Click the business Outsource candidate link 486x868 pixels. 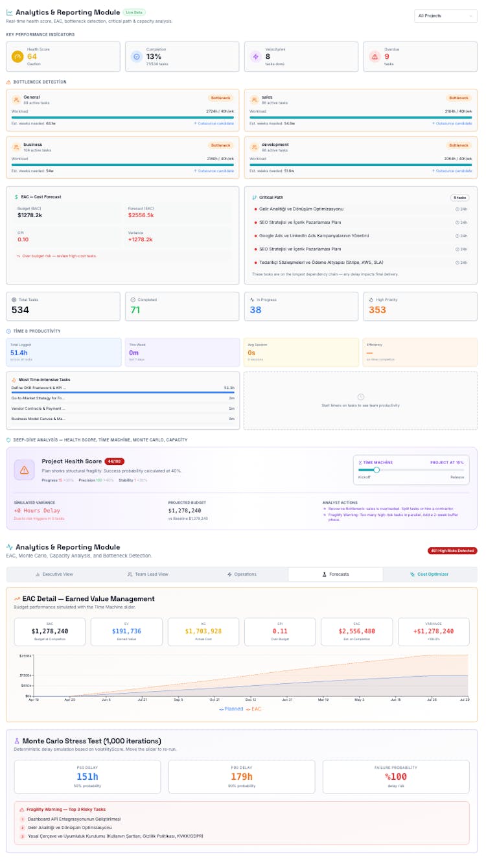214,170
